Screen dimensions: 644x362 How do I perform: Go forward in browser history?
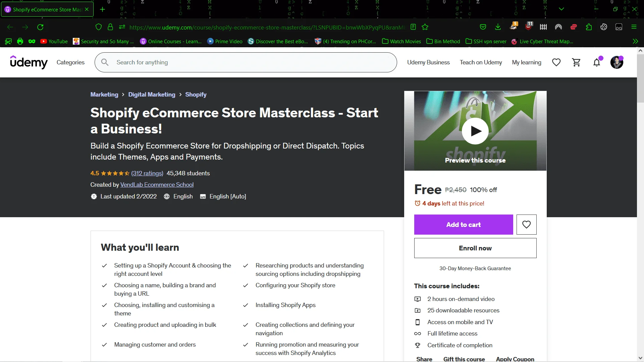click(25, 27)
